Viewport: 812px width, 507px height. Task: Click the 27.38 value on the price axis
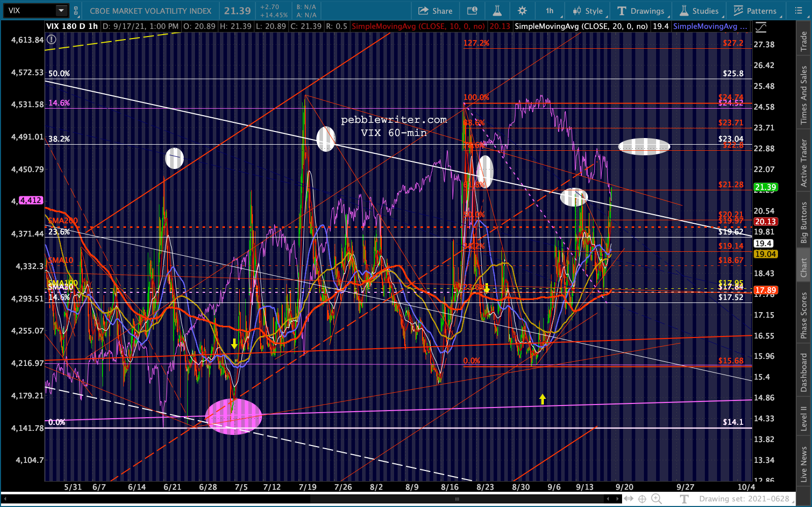pyautogui.click(x=764, y=45)
